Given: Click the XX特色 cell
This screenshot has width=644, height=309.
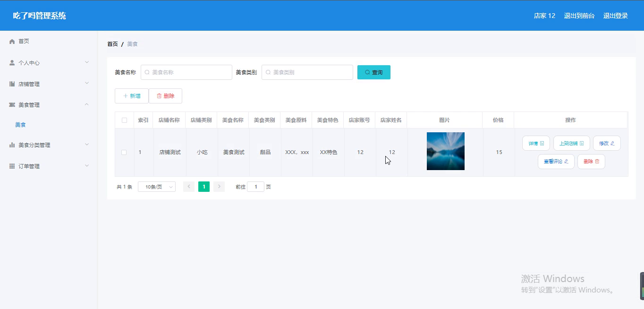Looking at the screenshot, I should [x=329, y=152].
